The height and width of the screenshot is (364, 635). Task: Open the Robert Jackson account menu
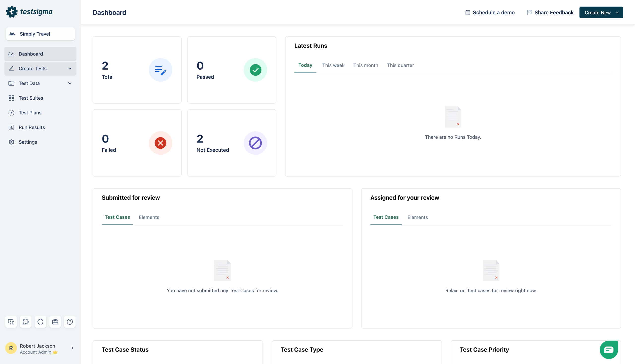click(x=40, y=348)
